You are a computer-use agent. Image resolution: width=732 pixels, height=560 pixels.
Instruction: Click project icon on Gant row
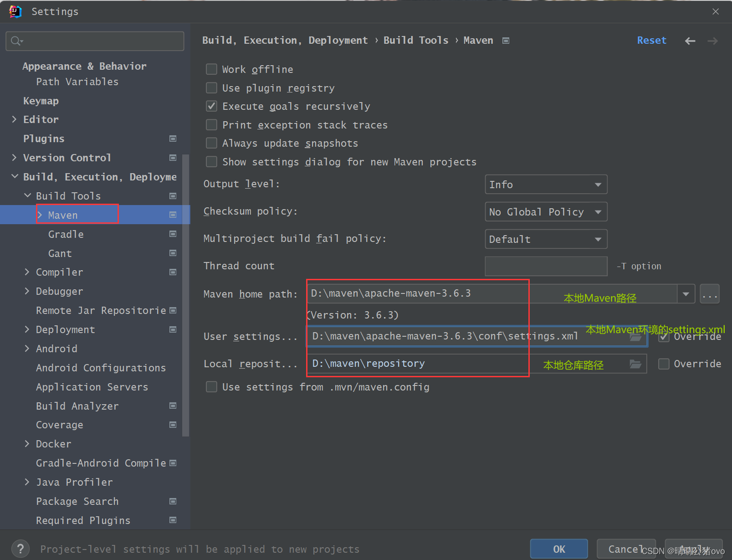tap(173, 253)
